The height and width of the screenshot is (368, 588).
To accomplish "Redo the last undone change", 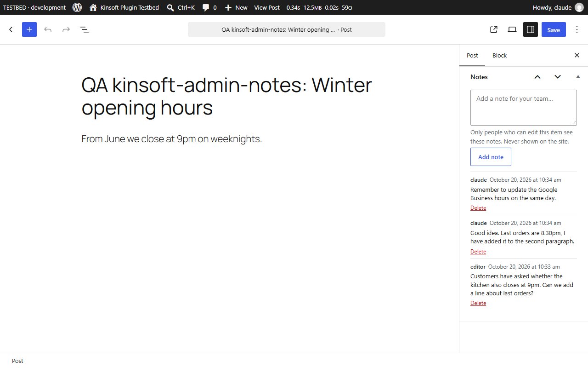I will pyautogui.click(x=66, y=29).
